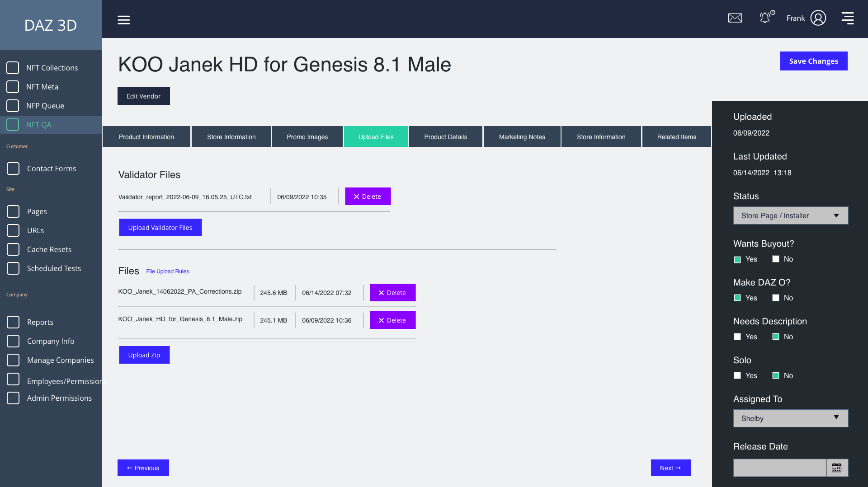868x487 pixels.
Task: Click the 245.6 MB file size
Action: tap(274, 293)
